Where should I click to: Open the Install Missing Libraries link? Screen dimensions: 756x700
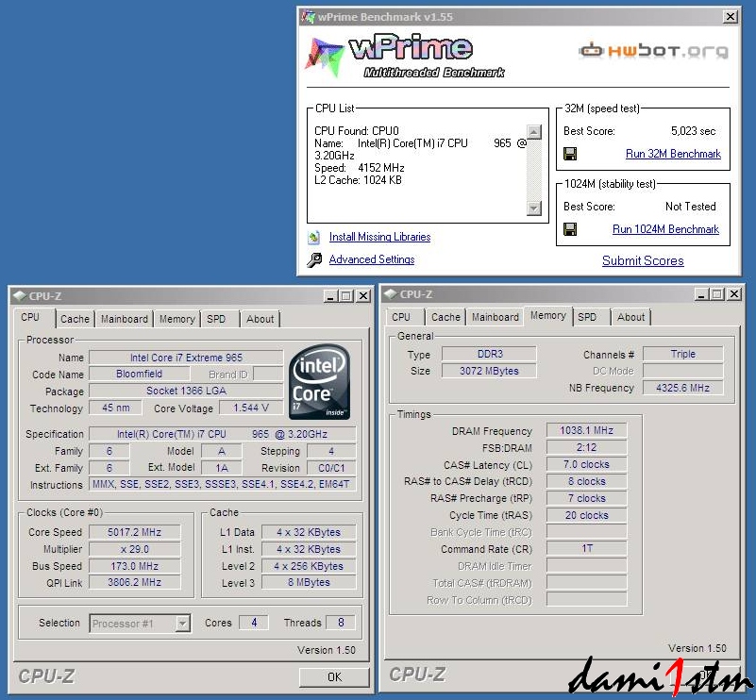pos(380,237)
